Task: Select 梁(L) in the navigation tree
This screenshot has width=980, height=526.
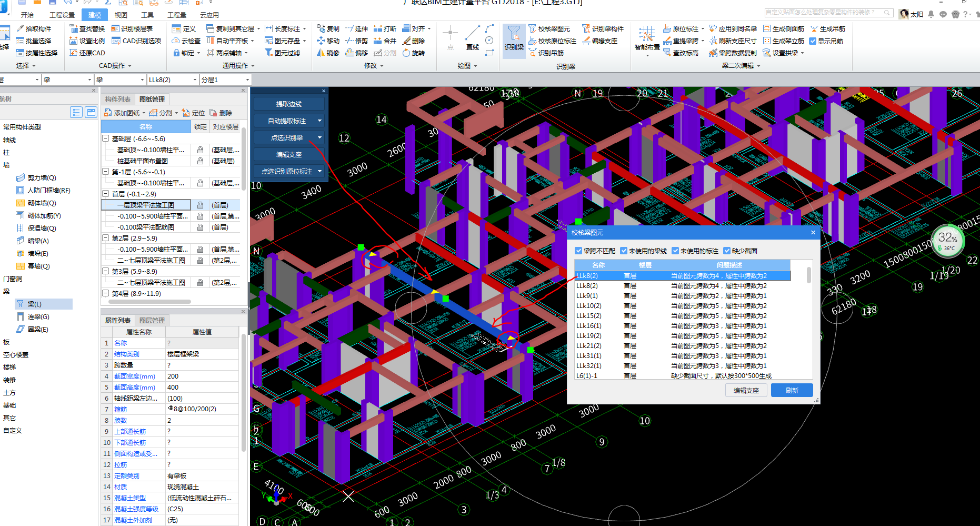Action: tap(44, 304)
